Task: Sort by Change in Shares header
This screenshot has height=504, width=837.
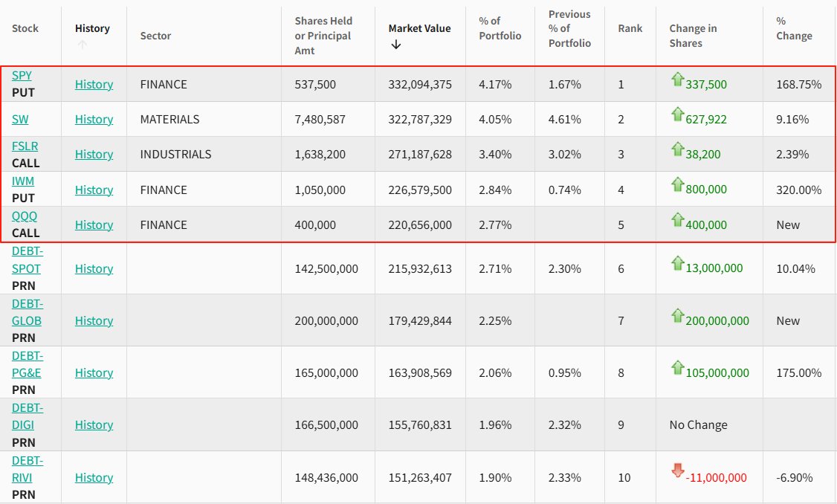Action: (x=693, y=36)
